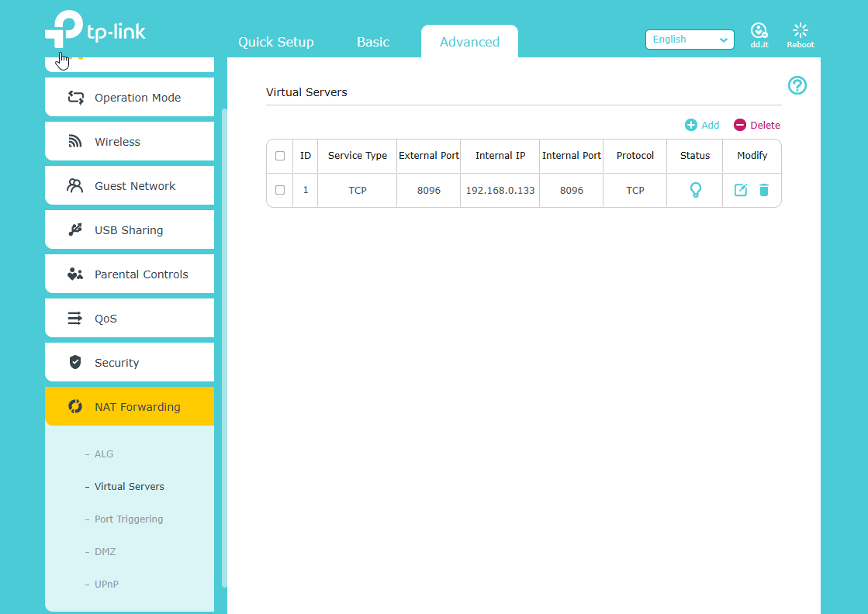The width and height of the screenshot is (868, 614).
Task: Open Port Triggering submenu link
Action: click(x=129, y=519)
